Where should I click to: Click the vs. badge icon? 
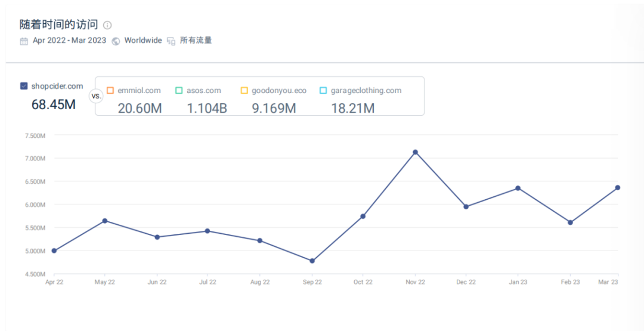tap(95, 96)
